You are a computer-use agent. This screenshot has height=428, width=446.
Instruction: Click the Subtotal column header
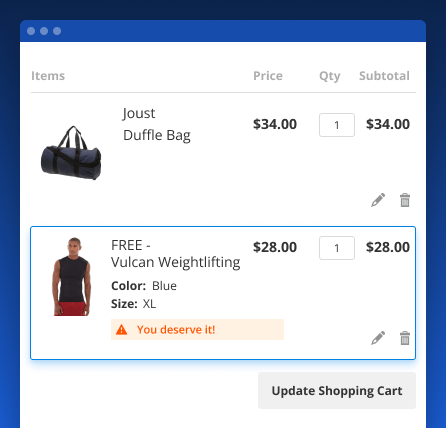(384, 76)
